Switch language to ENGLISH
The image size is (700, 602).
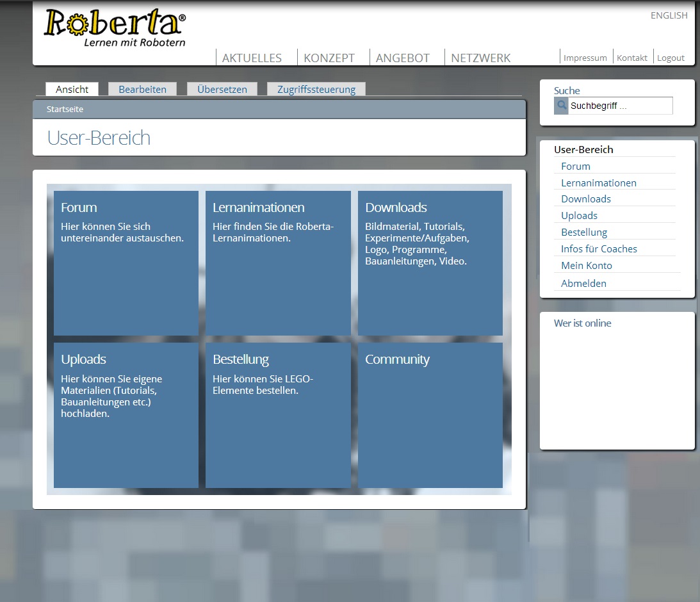tap(669, 15)
